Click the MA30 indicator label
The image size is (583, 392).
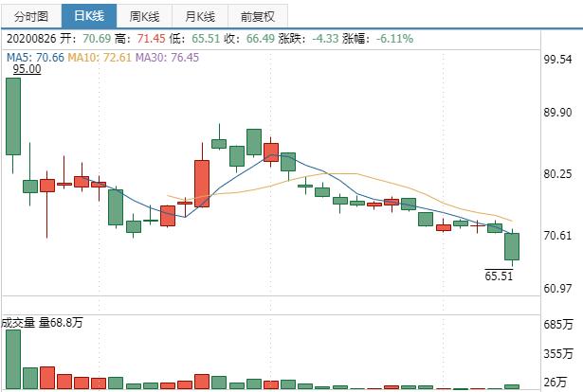[x=167, y=58]
